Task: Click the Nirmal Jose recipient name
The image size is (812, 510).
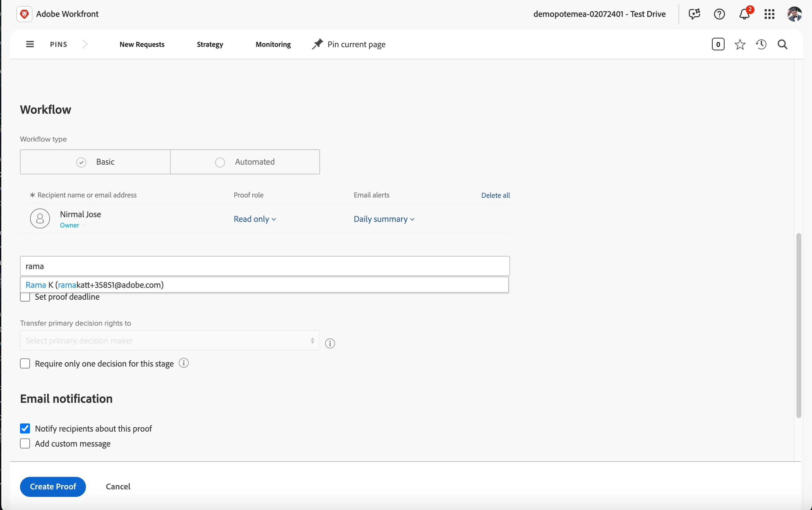Action: click(81, 214)
